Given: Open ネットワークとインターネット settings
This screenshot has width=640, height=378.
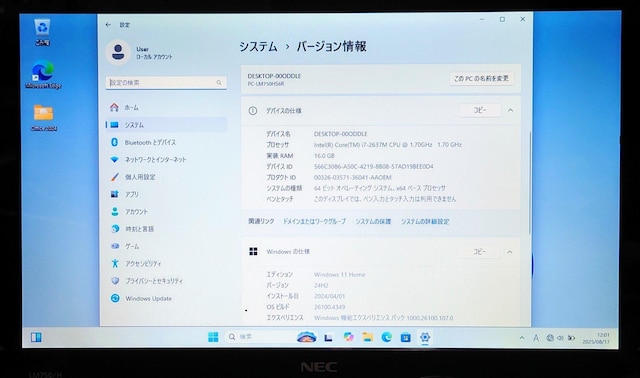Looking at the screenshot, I should (x=166, y=159).
